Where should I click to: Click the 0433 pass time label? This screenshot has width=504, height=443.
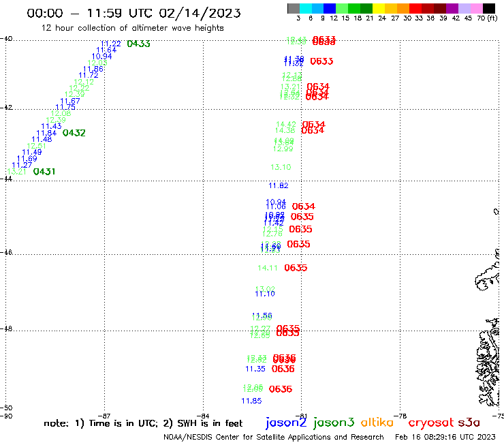point(138,44)
